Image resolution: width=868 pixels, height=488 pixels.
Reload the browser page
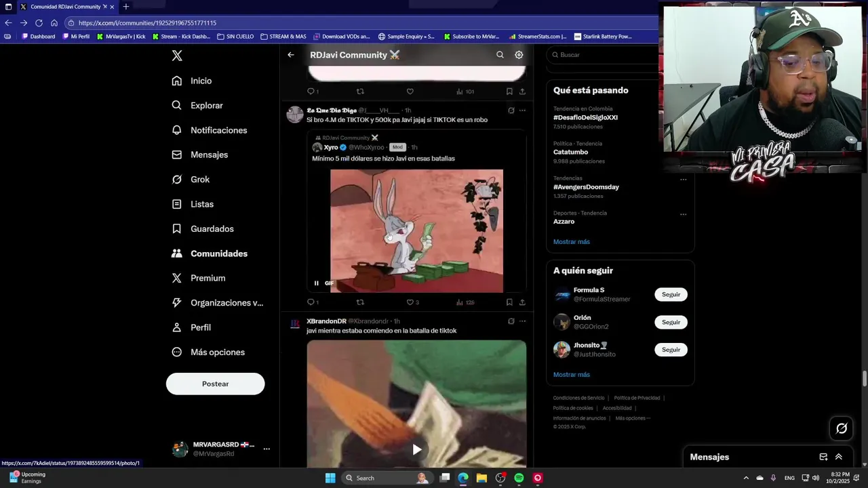click(39, 22)
